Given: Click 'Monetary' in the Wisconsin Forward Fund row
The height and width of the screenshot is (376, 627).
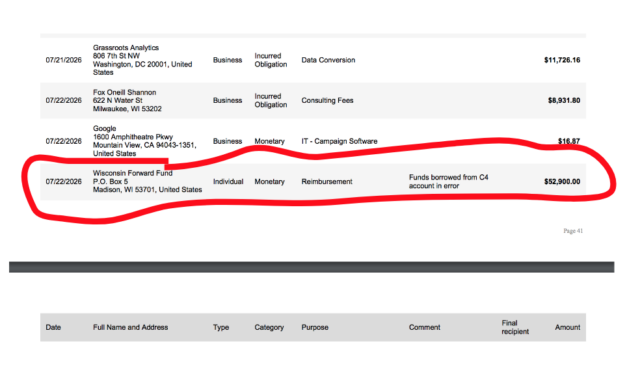Looking at the screenshot, I should pyautogui.click(x=270, y=182).
